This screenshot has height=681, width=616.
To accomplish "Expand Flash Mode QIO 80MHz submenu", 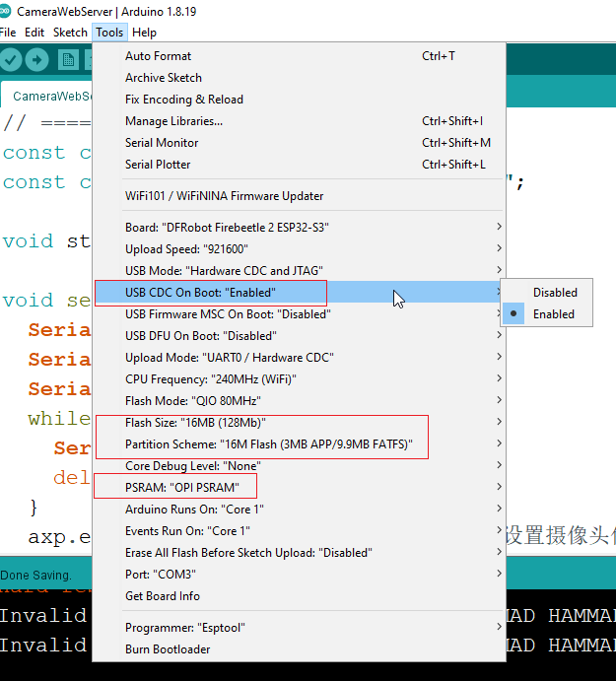I will point(299,401).
